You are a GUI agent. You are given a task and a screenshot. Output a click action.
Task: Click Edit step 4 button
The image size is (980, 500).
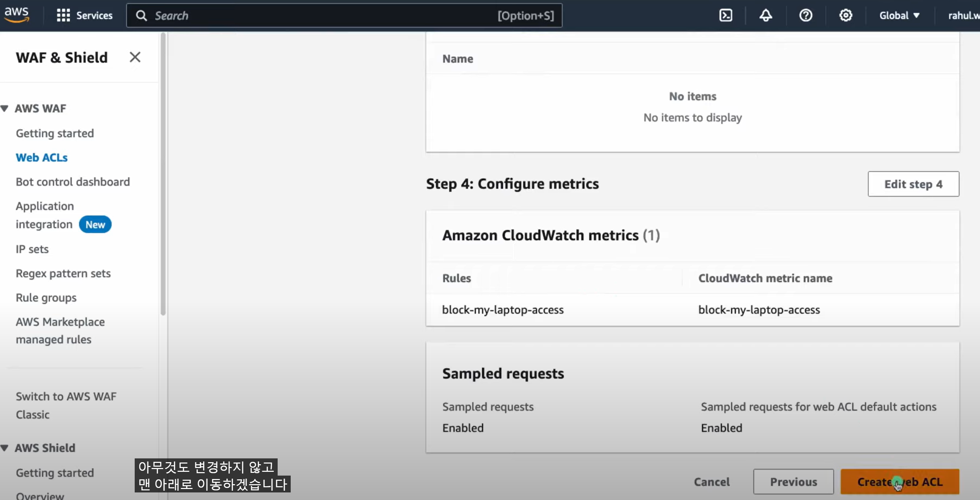point(913,184)
